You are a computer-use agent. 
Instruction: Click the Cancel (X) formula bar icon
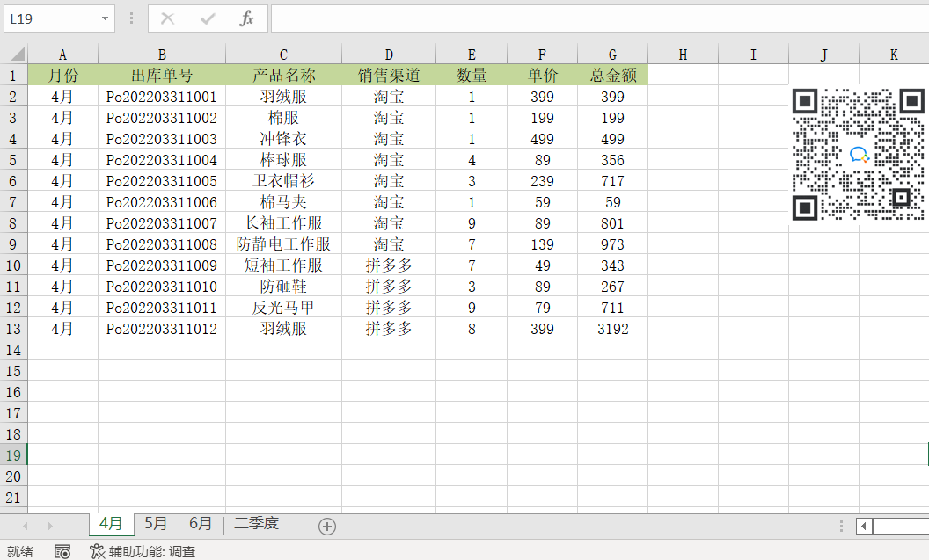(x=168, y=19)
